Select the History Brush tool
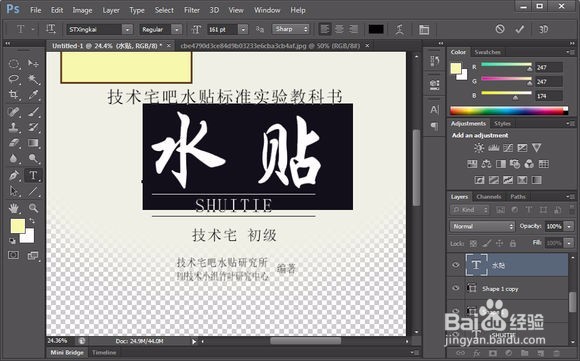The image size is (580, 361). [x=33, y=127]
